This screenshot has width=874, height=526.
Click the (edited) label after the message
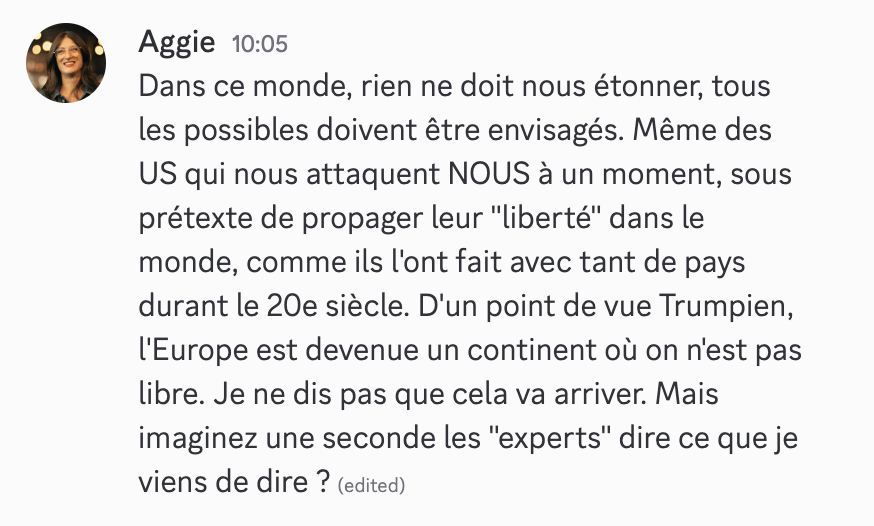pos(371,486)
